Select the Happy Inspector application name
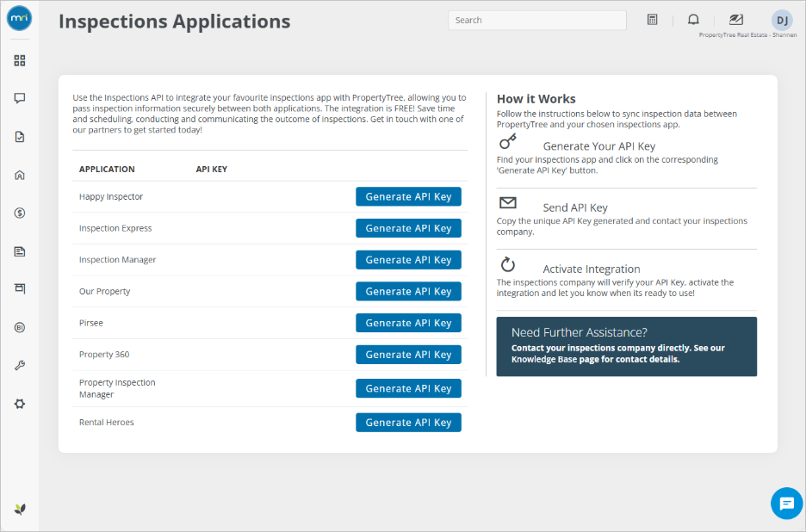Image resolution: width=806 pixels, height=532 pixels. coord(111,197)
